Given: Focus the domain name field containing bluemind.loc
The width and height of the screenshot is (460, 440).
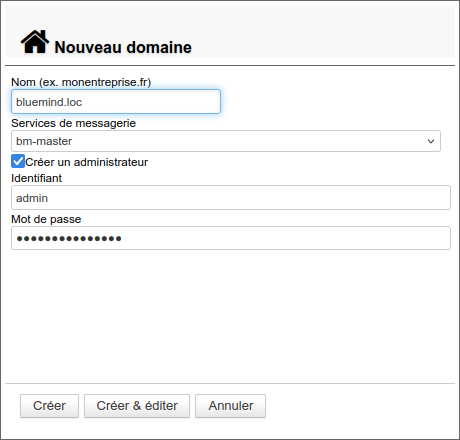Looking at the screenshot, I should coord(116,102).
